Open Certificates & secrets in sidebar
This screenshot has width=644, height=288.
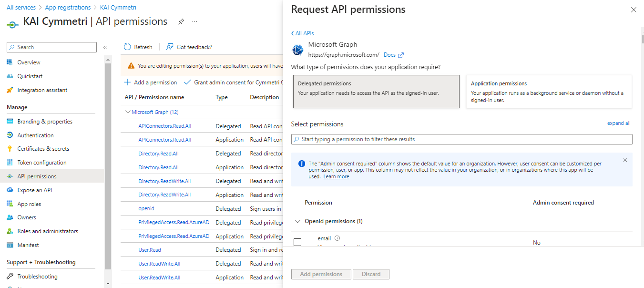coord(43,149)
